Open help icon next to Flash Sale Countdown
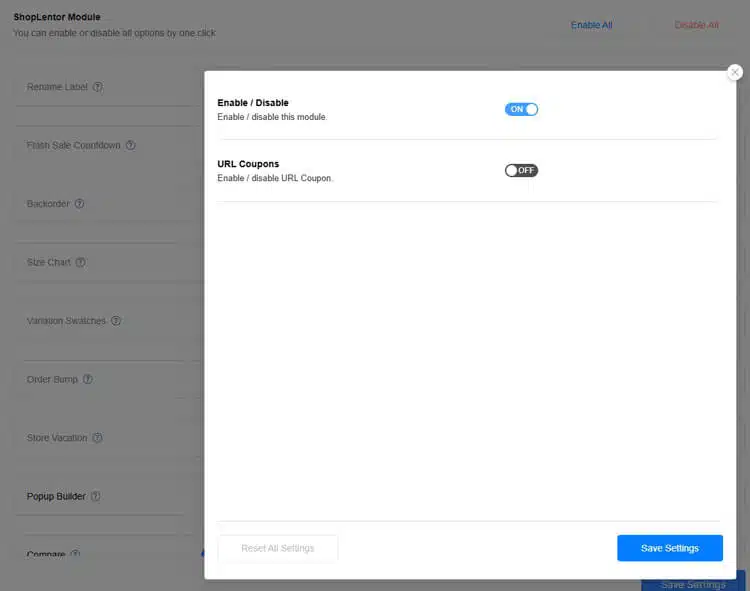Image resolution: width=750 pixels, height=591 pixels. tap(131, 145)
